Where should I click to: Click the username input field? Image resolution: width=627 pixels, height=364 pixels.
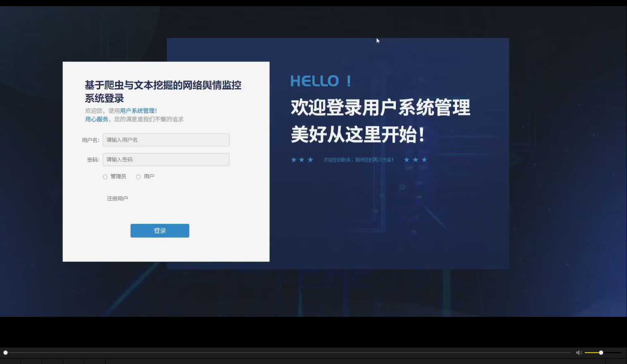(x=166, y=140)
